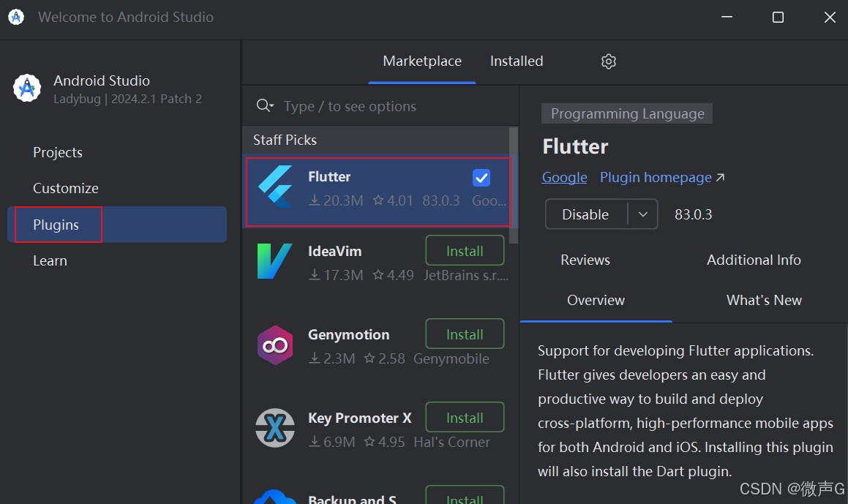
Task: Switch to the Installed tab
Action: click(x=517, y=61)
